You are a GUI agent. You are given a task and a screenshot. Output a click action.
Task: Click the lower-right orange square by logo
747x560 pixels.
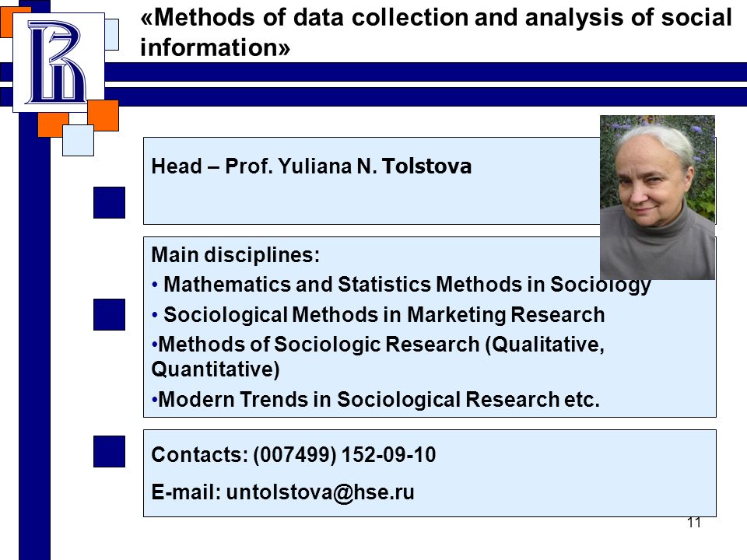pyautogui.click(x=103, y=115)
